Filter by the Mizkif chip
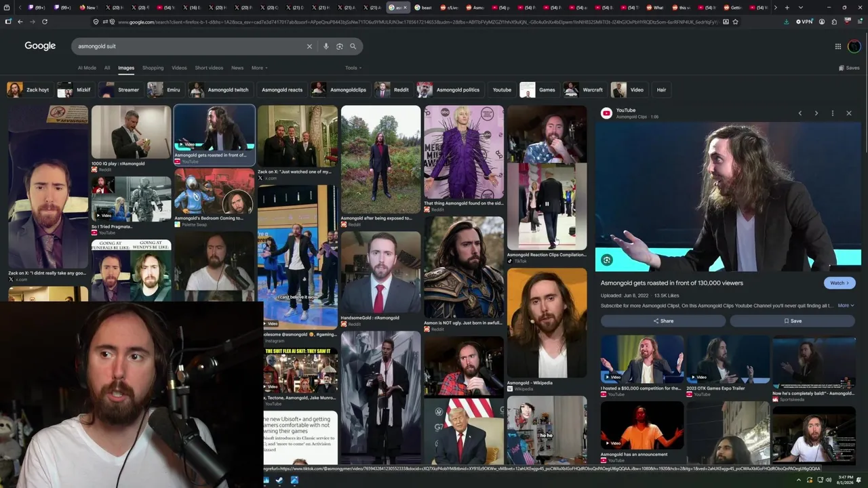This screenshot has width=868, height=488. [76, 89]
